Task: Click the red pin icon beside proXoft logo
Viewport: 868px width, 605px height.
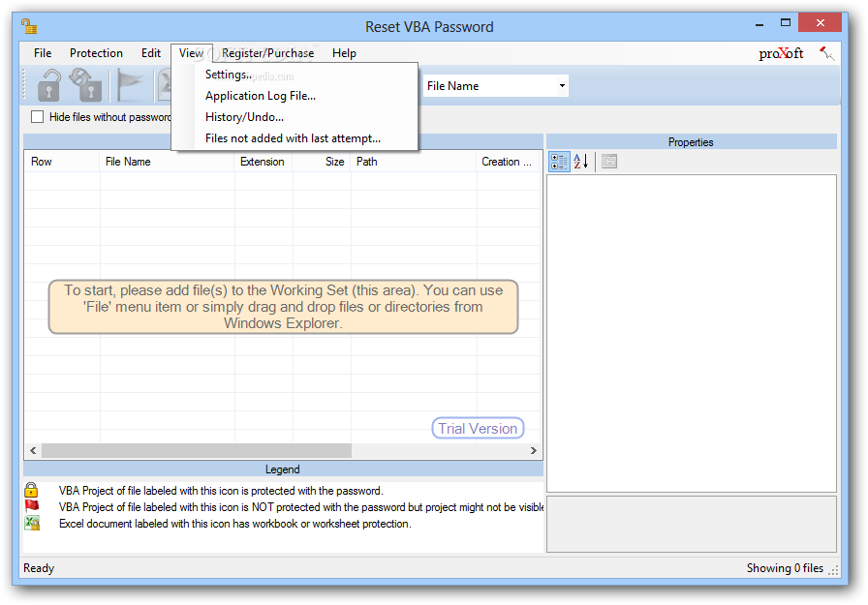Action: tap(826, 53)
